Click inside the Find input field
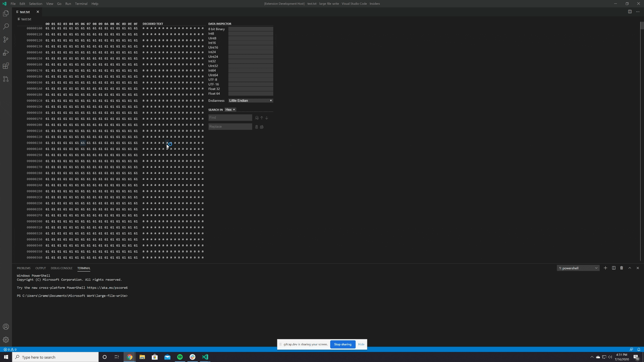Screen dimensions: 644x362 (x=230, y=117)
